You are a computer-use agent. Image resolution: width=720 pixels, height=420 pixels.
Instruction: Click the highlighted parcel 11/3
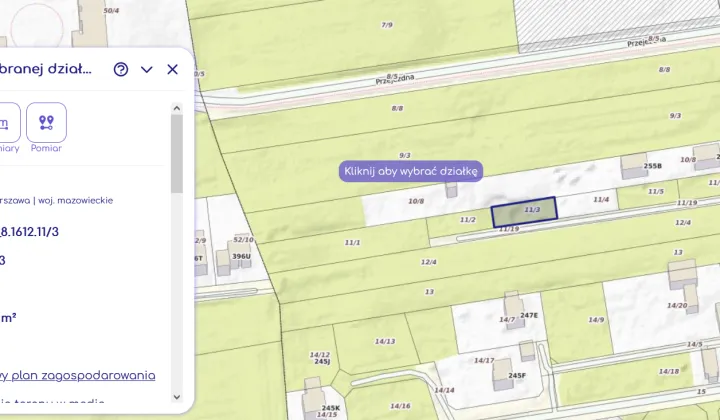(x=524, y=212)
